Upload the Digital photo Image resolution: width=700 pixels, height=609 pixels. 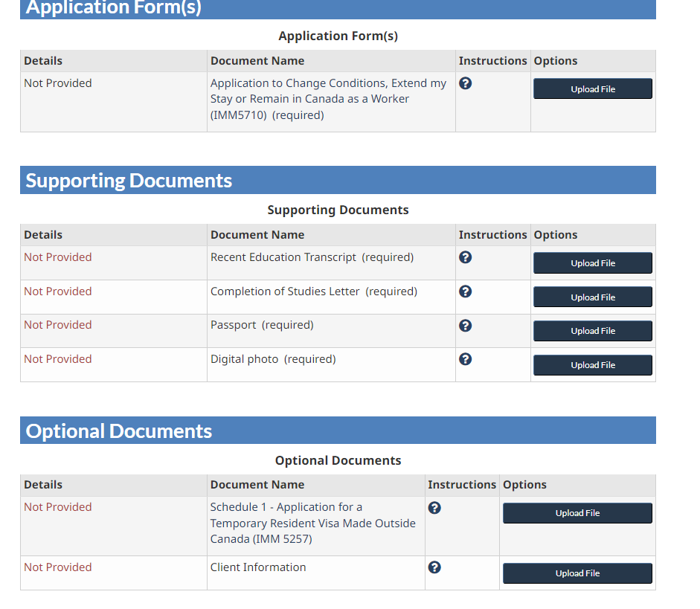[592, 364]
